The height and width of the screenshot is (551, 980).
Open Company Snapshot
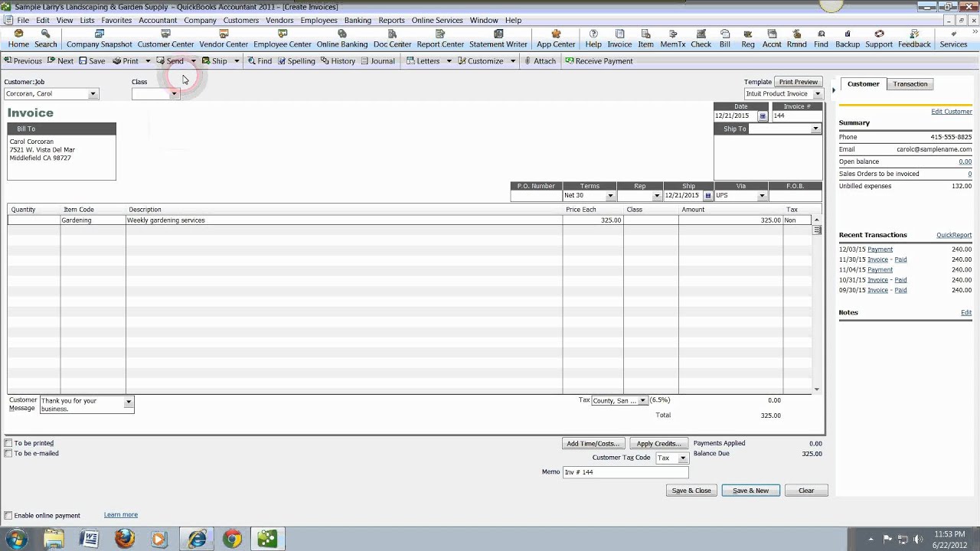100,39
